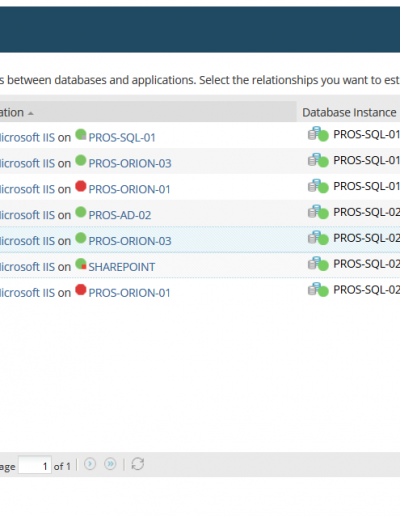Viewport: 400px width, 516px height.
Task: Click the refresh icon in pagination bar
Action: tap(138, 464)
